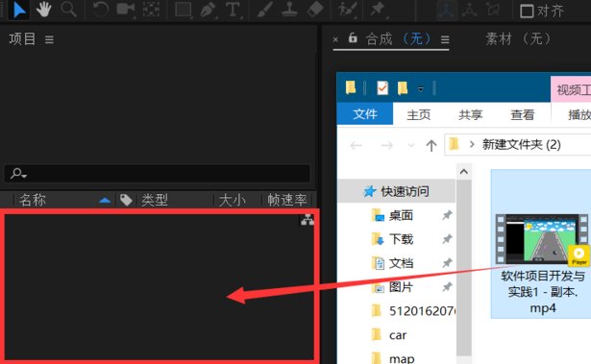
Task: Select the Clone Stamp tool
Action: point(290,10)
